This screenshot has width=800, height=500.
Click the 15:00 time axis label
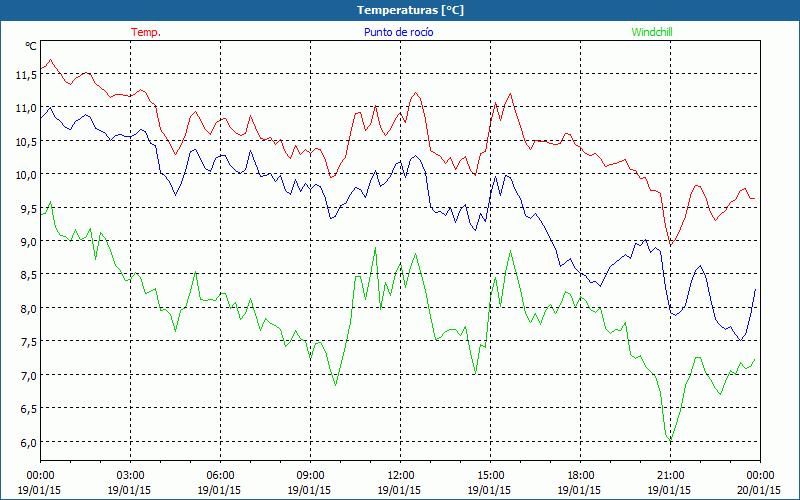click(490, 476)
